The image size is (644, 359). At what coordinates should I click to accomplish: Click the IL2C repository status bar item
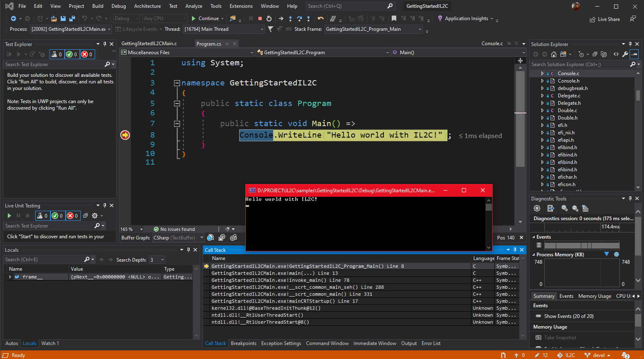coord(566,355)
